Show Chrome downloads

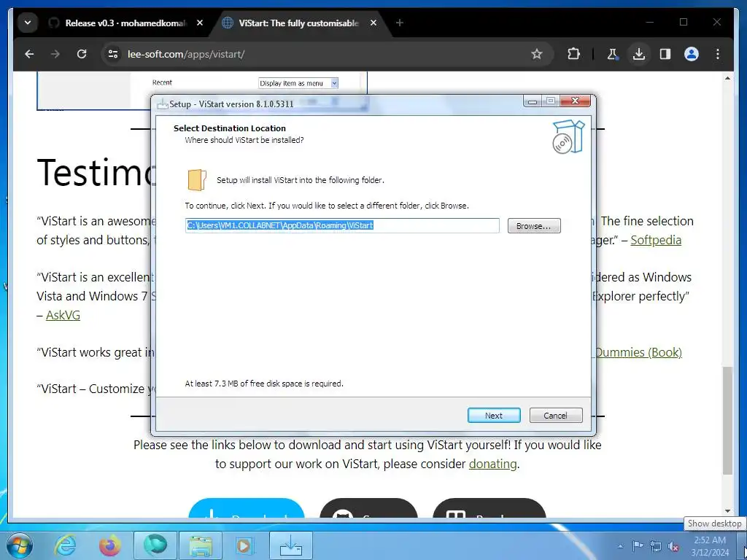pyautogui.click(x=639, y=54)
